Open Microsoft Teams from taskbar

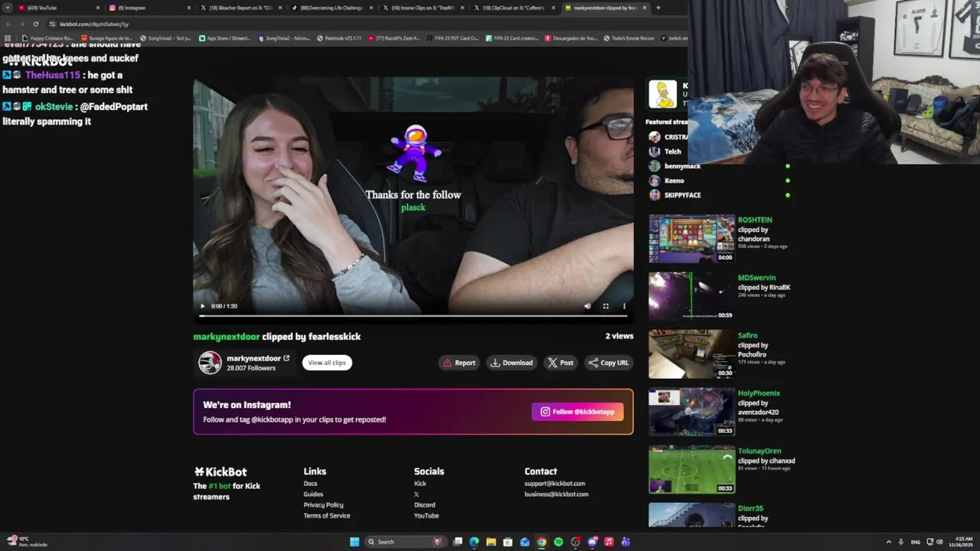tap(626, 542)
